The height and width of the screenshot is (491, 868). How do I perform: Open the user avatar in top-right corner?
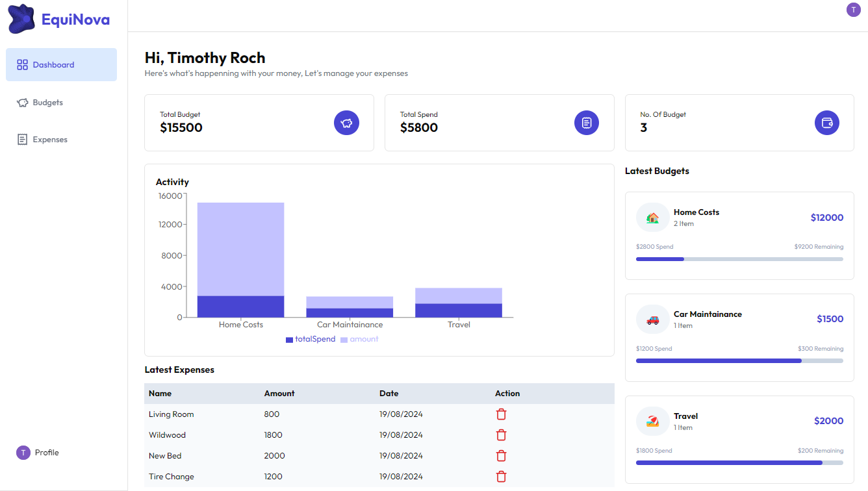point(853,10)
